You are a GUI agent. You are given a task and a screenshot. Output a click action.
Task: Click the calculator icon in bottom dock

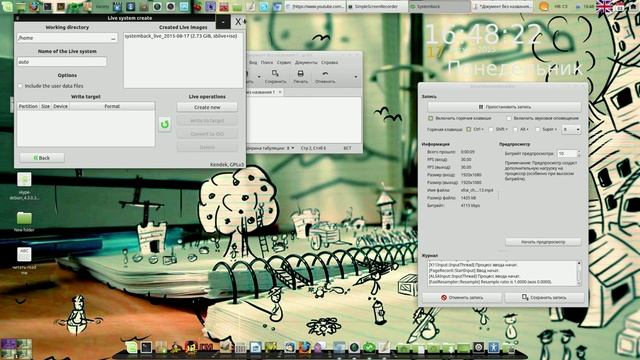[x=241, y=347]
